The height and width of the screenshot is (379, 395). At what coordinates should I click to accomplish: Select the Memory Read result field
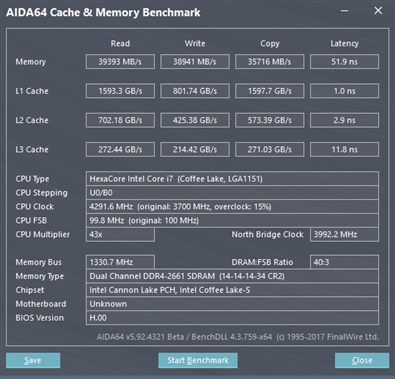[x=120, y=62]
